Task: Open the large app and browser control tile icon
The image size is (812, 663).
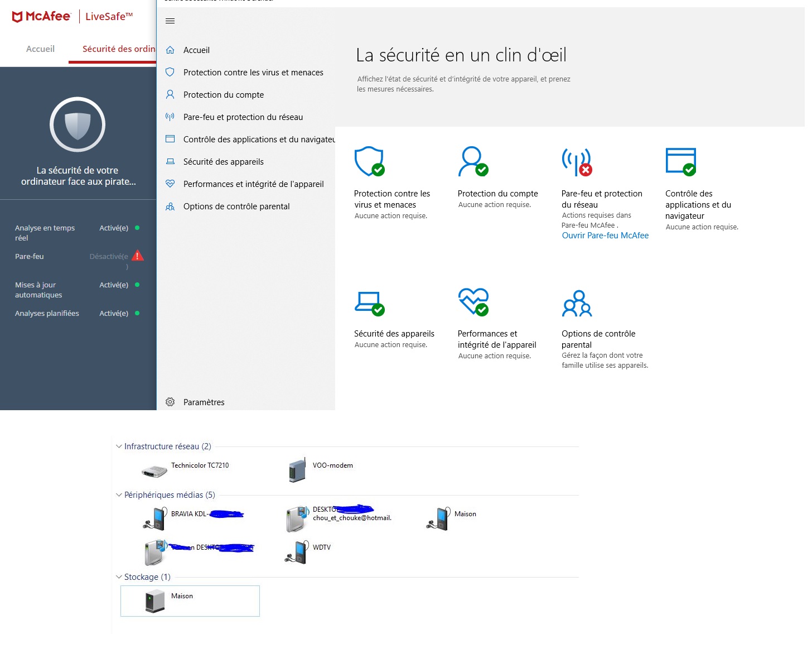Action: point(681,161)
